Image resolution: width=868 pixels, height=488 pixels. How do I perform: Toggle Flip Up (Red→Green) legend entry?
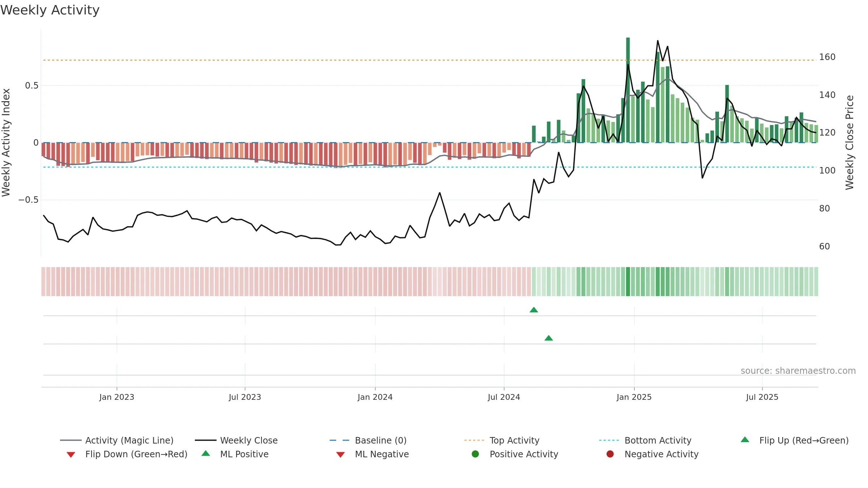pos(795,440)
